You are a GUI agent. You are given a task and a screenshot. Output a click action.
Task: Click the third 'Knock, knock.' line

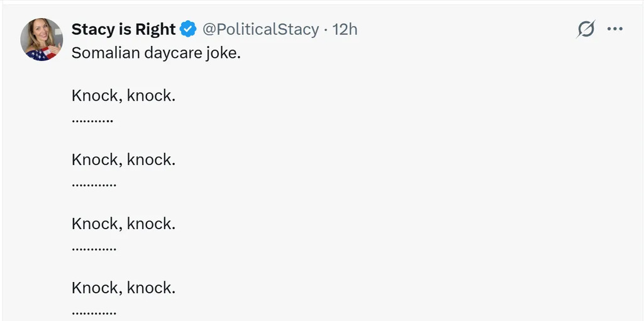point(123,223)
